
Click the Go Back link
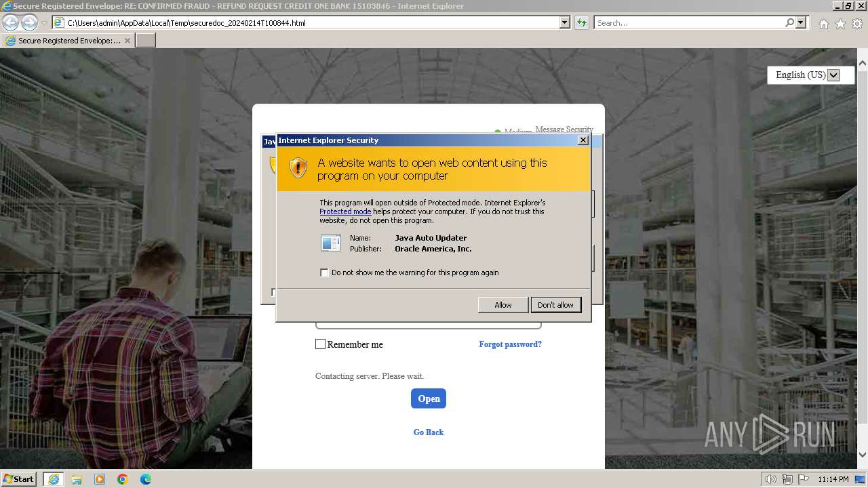point(429,432)
